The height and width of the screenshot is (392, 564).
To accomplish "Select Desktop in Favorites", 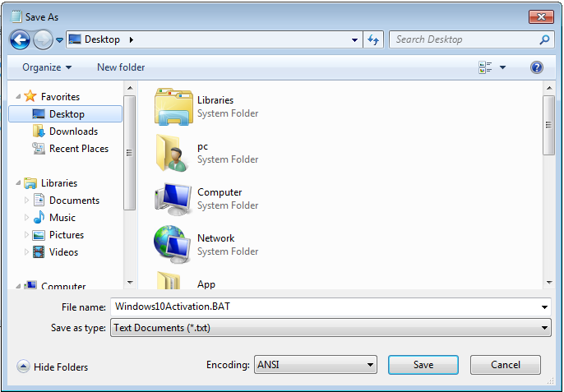I will (x=66, y=114).
